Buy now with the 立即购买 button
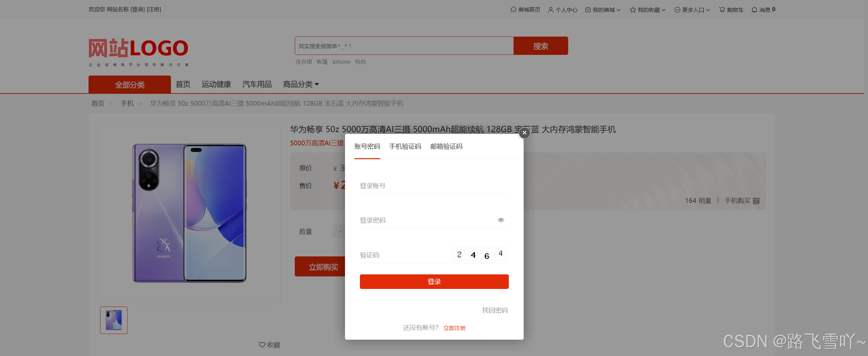 tap(320, 267)
